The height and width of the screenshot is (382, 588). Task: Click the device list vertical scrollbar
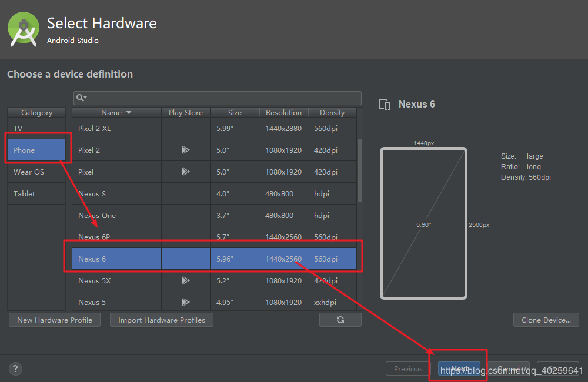[x=360, y=170]
